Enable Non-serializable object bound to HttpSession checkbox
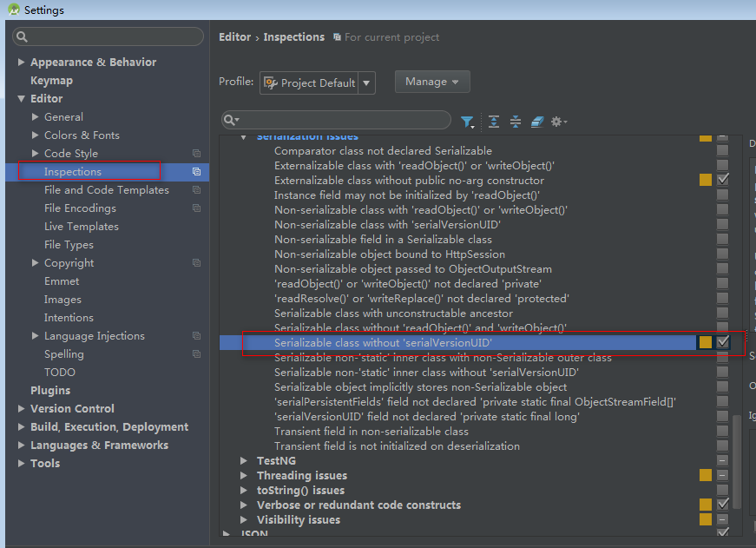 tap(722, 254)
